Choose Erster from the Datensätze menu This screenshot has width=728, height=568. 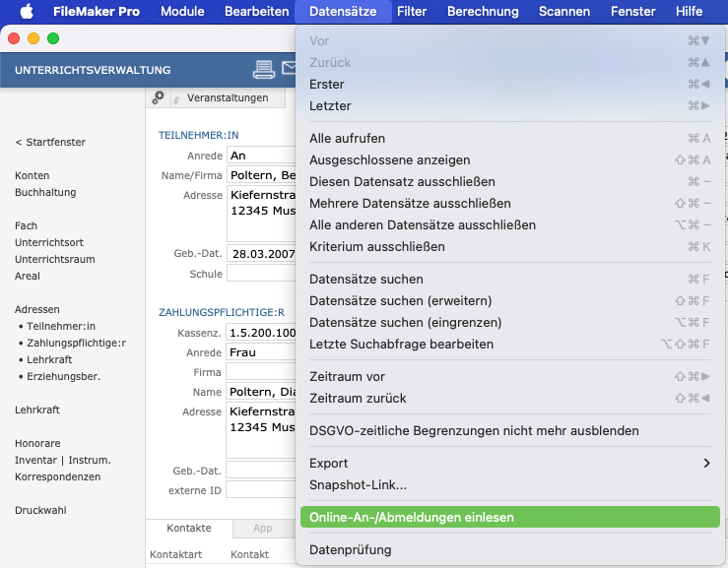510,84
